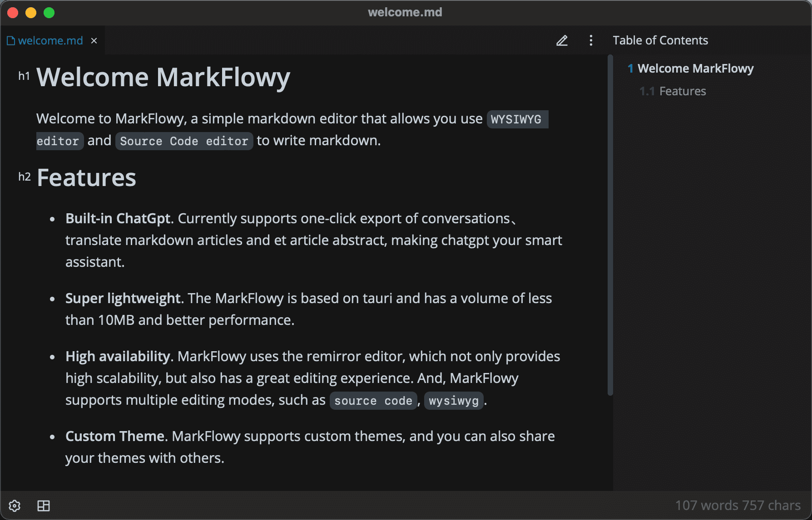Click the bold Built-in ChatGpt text
Screen dimensions: 812x520
pos(118,218)
